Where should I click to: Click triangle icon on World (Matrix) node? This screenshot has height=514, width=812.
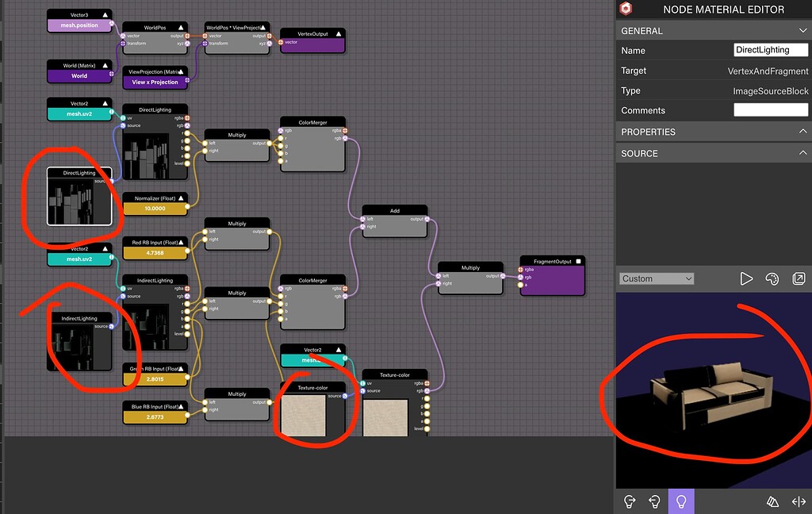click(105, 65)
